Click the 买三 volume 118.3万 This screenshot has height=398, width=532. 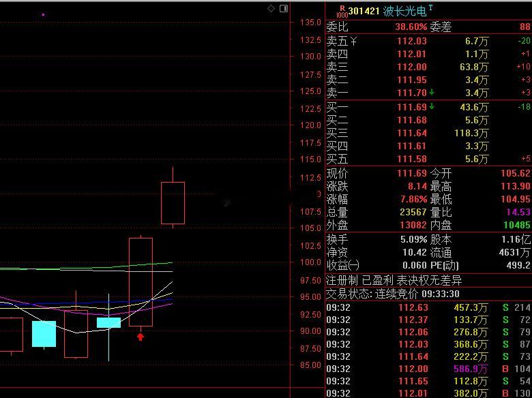tap(471, 133)
